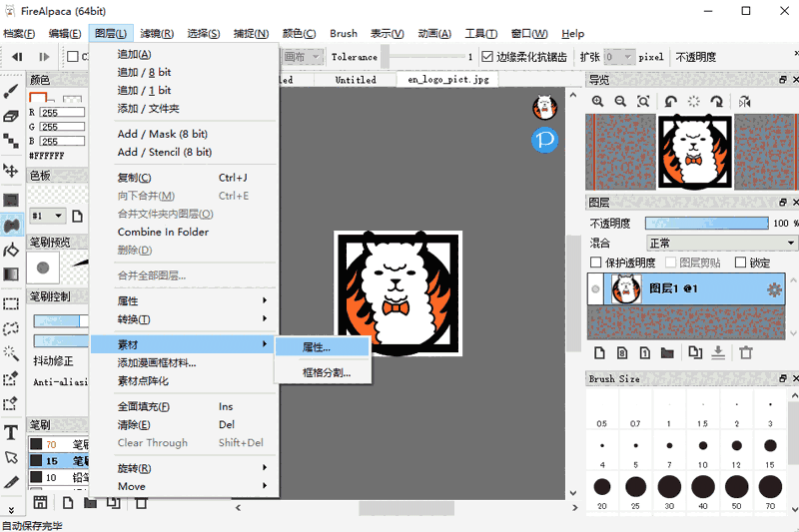The image size is (799, 532).
Task: Select the 10 铅笔 brush row
Action: click(x=59, y=477)
